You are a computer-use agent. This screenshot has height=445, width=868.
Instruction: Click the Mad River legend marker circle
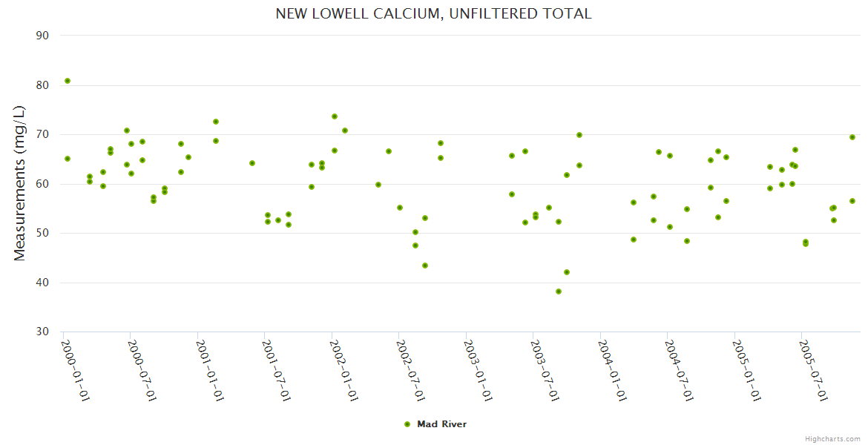(407, 424)
